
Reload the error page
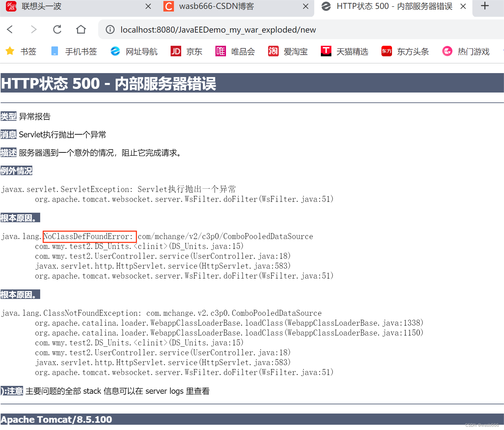tap(57, 29)
